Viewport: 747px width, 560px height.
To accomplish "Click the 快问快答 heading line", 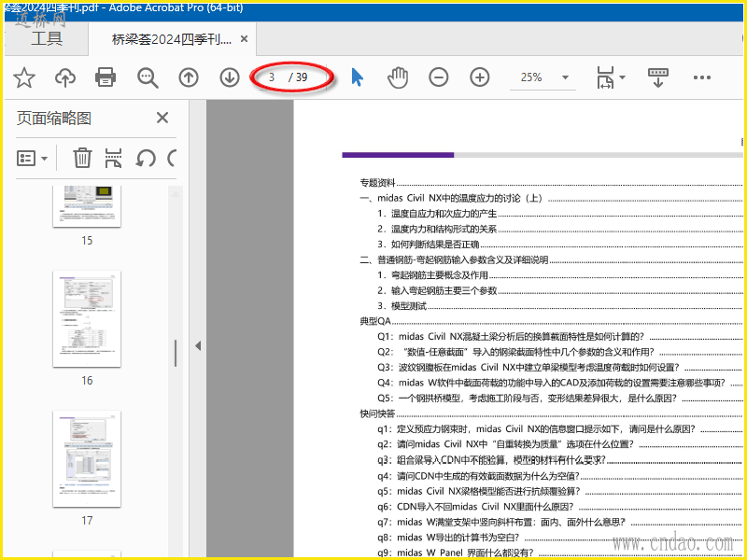I will coord(378,413).
